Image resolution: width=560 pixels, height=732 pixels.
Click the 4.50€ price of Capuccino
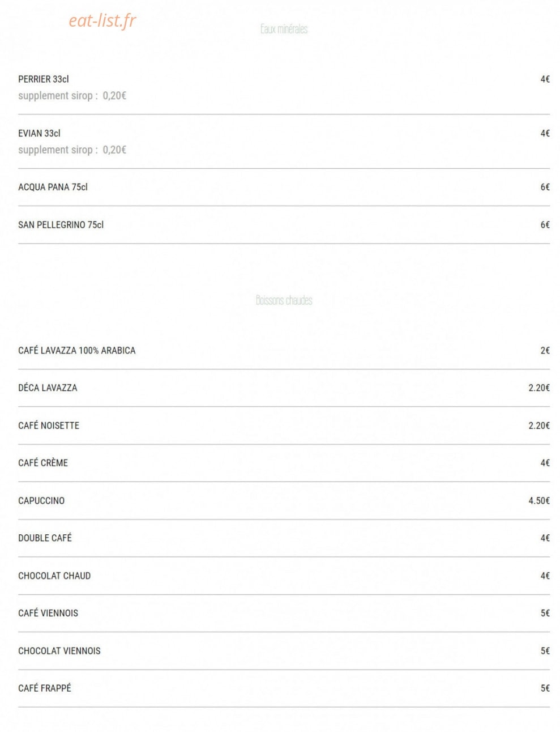pos(539,501)
